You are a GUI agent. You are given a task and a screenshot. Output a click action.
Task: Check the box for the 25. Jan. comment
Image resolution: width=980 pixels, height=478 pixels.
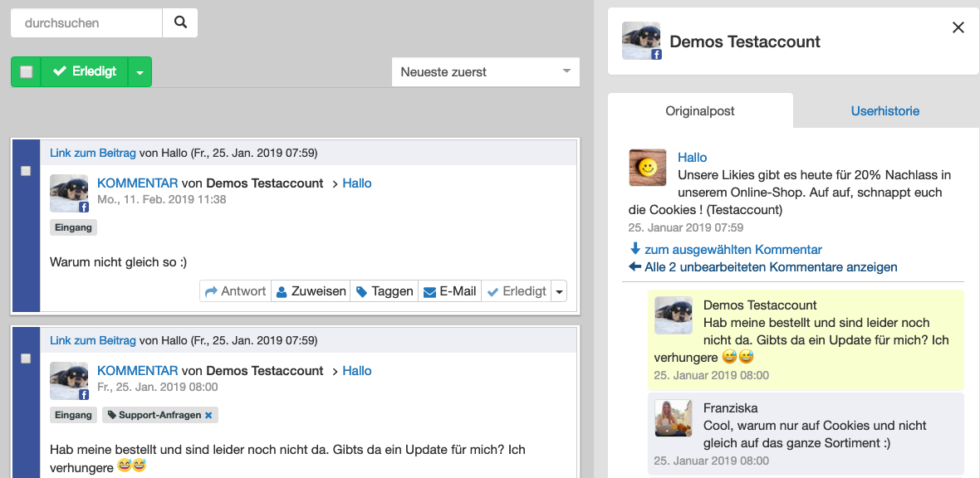click(26, 358)
